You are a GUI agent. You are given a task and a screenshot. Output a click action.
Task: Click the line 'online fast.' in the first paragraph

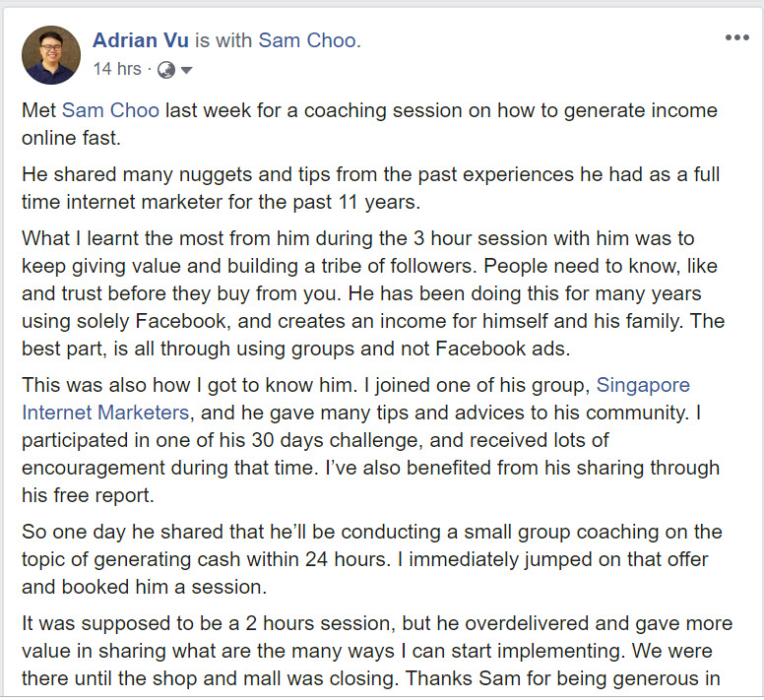[x=71, y=138]
